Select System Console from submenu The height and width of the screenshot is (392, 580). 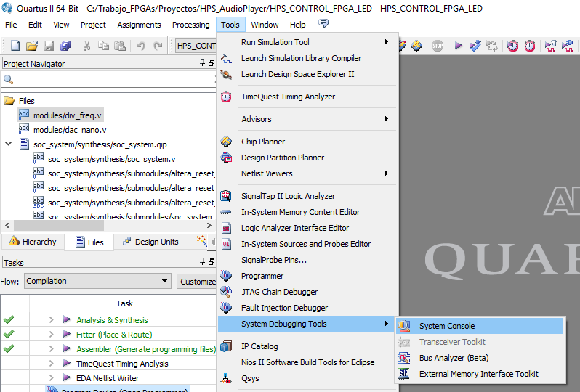tap(480, 326)
